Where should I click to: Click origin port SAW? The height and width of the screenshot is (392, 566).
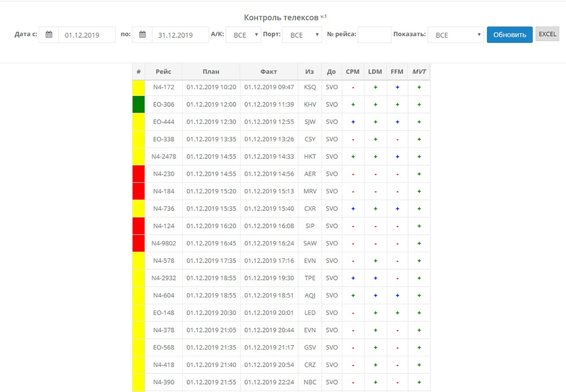[310, 243]
